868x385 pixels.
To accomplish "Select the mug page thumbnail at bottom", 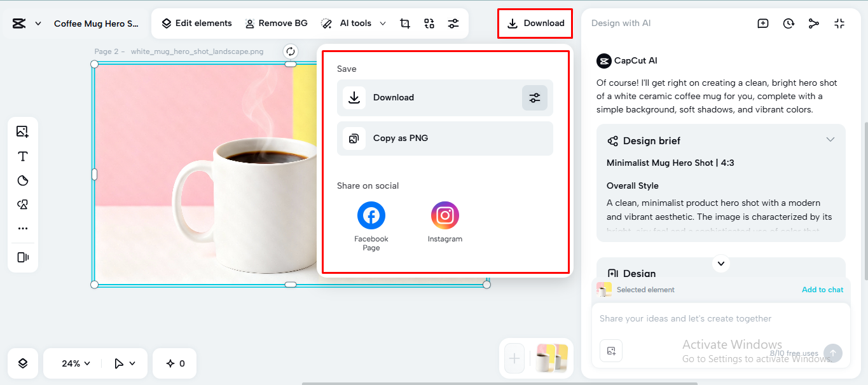I will pyautogui.click(x=552, y=358).
